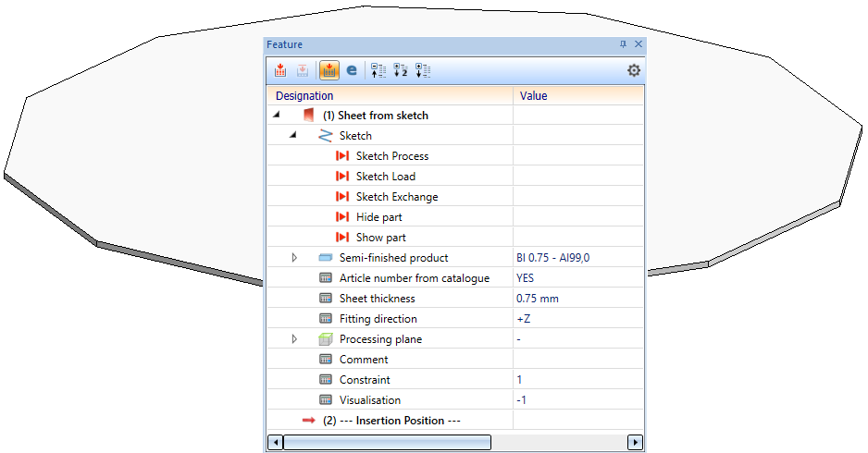Image resolution: width=868 pixels, height=453 pixels.
Task: Open Feature panel settings gear
Action: point(634,70)
